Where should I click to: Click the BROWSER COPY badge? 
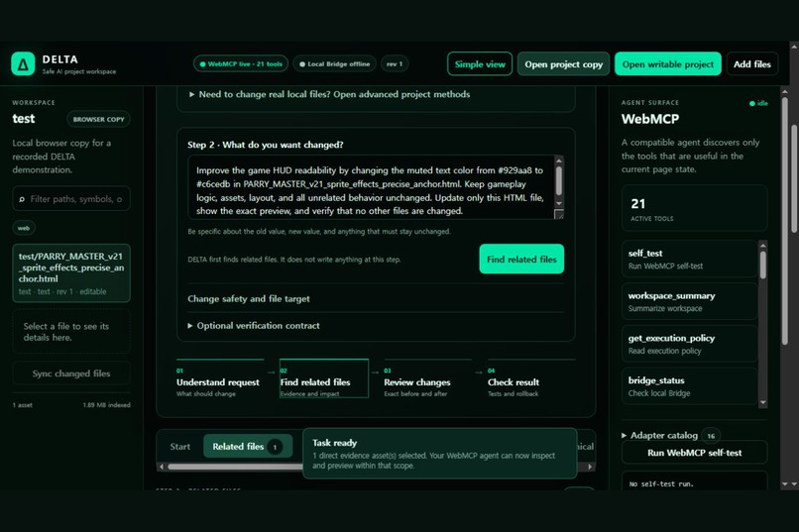point(98,119)
